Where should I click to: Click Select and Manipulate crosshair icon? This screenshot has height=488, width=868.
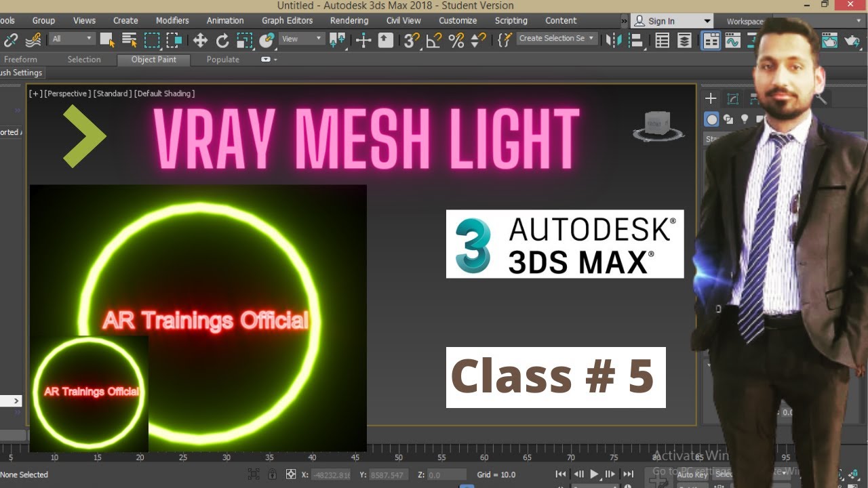click(363, 41)
